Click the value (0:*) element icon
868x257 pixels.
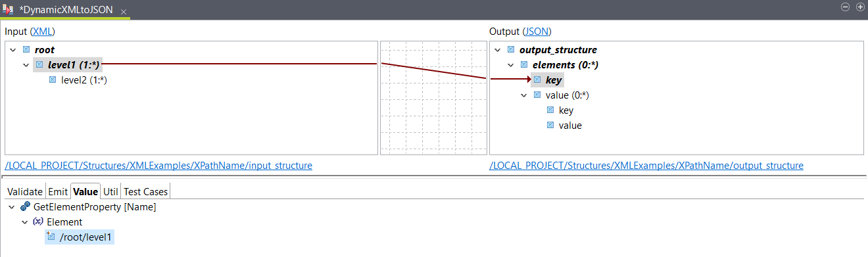[537, 95]
